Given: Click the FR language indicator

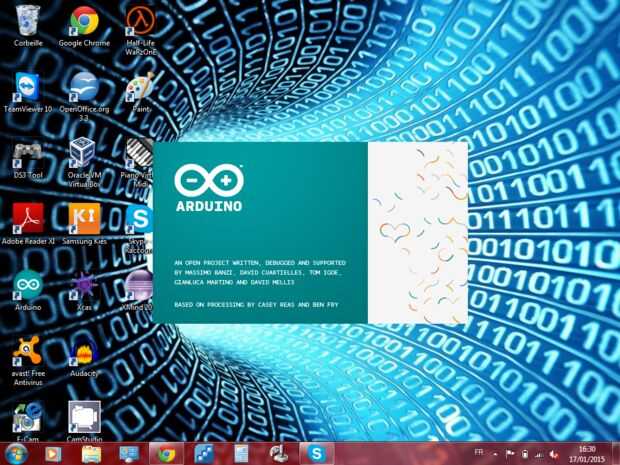Looking at the screenshot, I should [478, 452].
